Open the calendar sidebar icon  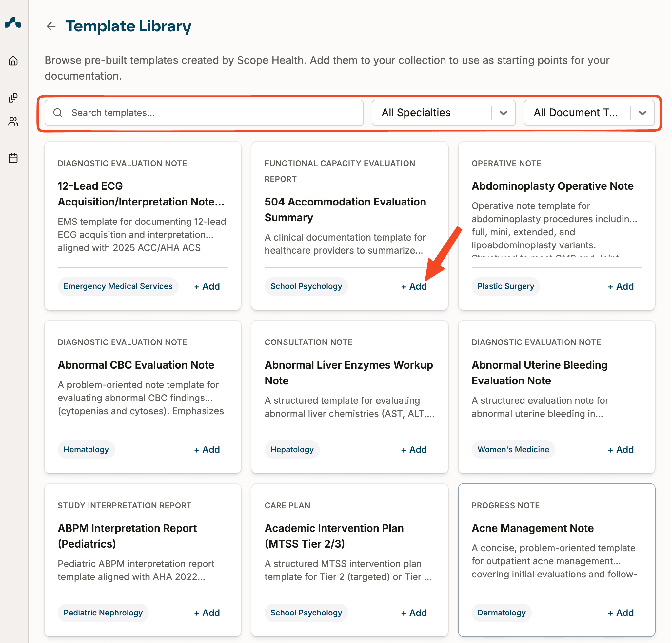coord(13,158)
